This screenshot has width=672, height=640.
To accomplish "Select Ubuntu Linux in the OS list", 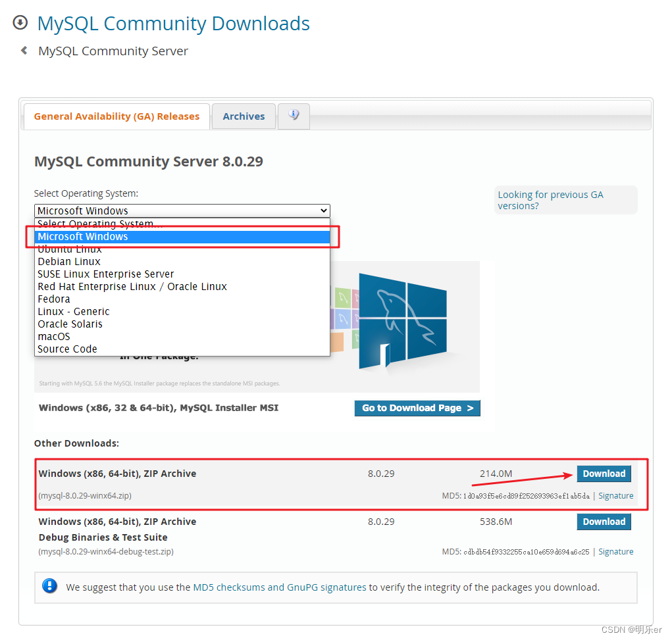I will 182,249.
